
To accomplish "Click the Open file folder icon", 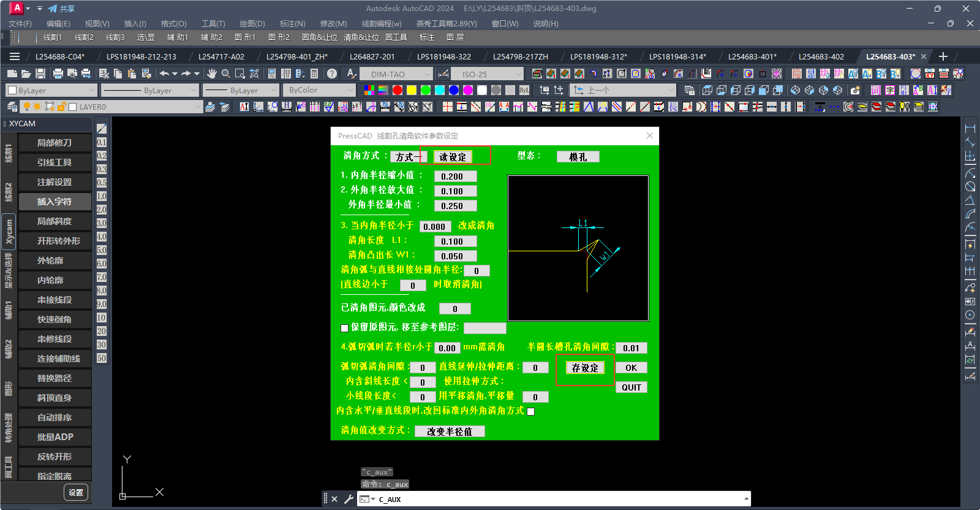I will click(x=26, y=74).
